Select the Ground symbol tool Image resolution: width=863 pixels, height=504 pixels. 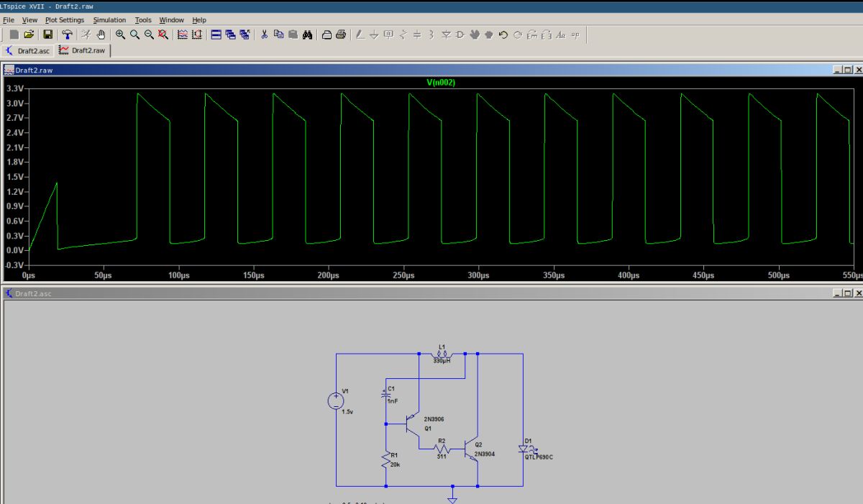coord(374,35)
